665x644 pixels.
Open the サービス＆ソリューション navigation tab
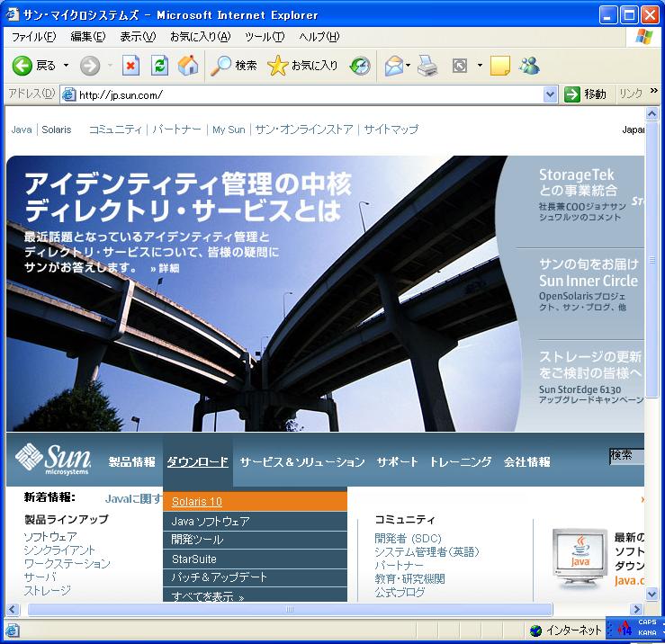pyautogui.click(x=302, y=461)
